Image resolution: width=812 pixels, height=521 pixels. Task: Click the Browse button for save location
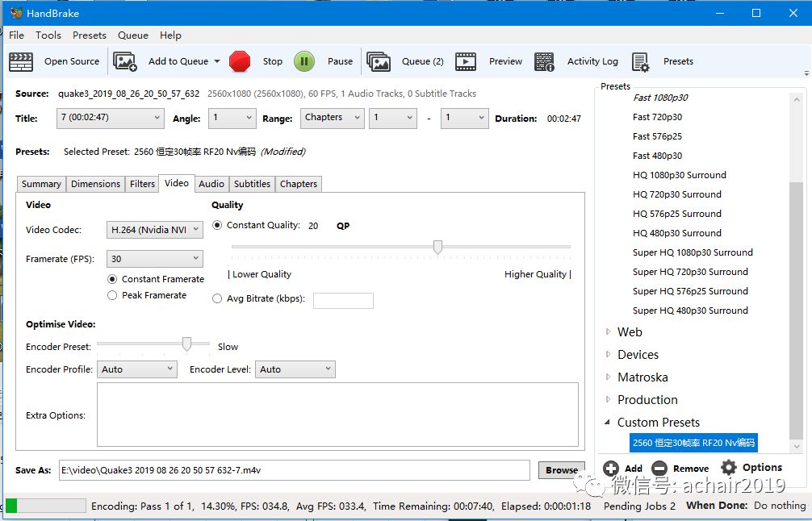(561, 469)
